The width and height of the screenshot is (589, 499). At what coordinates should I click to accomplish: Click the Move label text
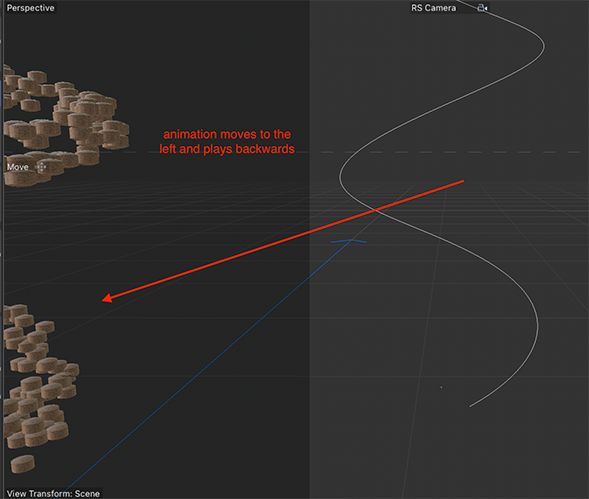[x=18, y=167]
